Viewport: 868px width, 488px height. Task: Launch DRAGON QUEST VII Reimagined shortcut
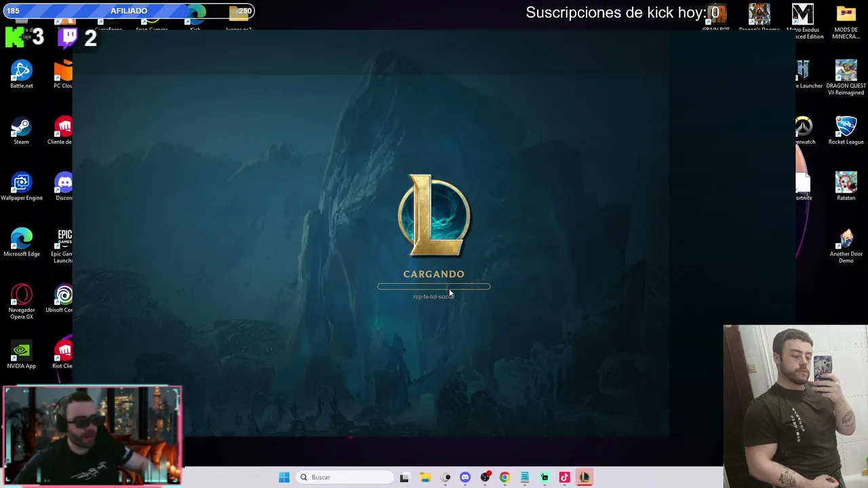[x=846, y=78]
